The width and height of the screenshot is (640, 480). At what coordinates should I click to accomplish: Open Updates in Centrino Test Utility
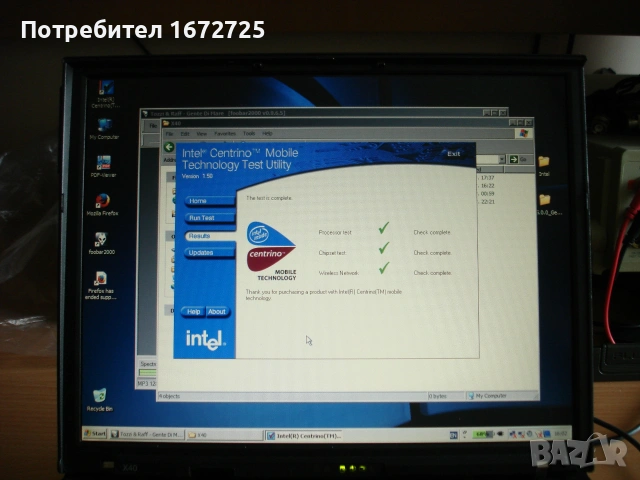tap(210, 253)
